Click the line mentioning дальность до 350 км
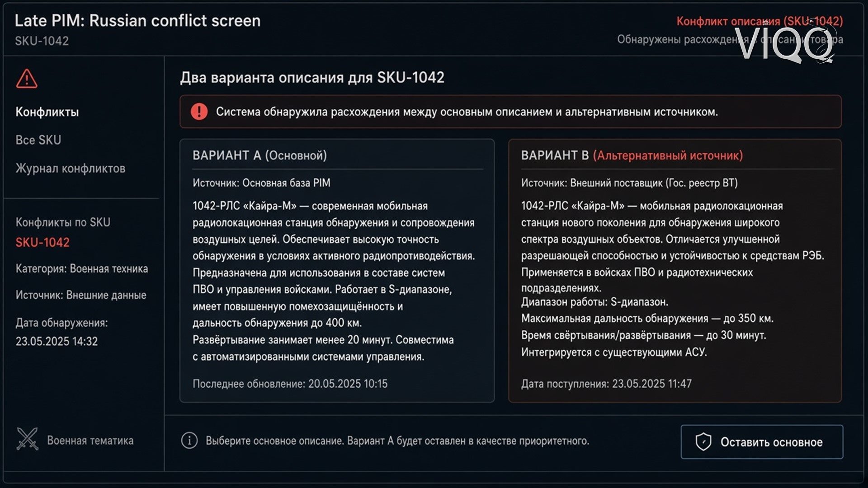Screen dimensions: 868x488 [x=647, y=319]
